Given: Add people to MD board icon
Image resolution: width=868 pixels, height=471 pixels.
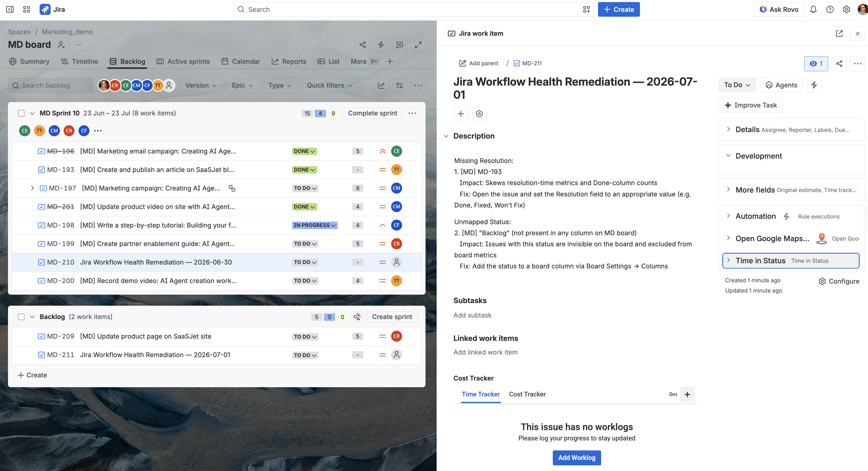Looking at the screenshot, I should (x=61, y=45).
